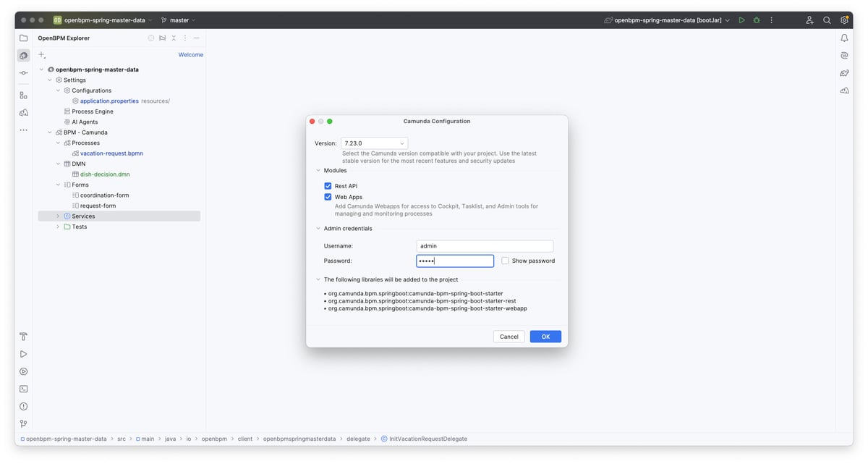868x464 pixels.
Task: Disable the Web Apps module checkbox
Action: coord(328,197)
